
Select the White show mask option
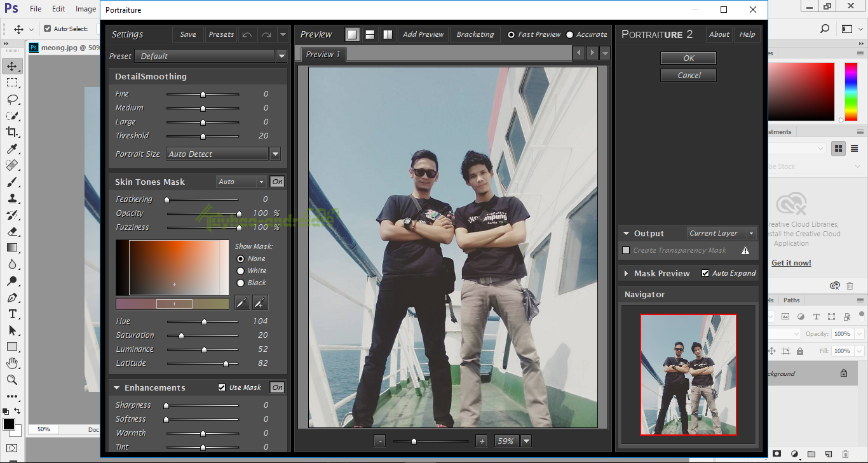click(241, 271)
